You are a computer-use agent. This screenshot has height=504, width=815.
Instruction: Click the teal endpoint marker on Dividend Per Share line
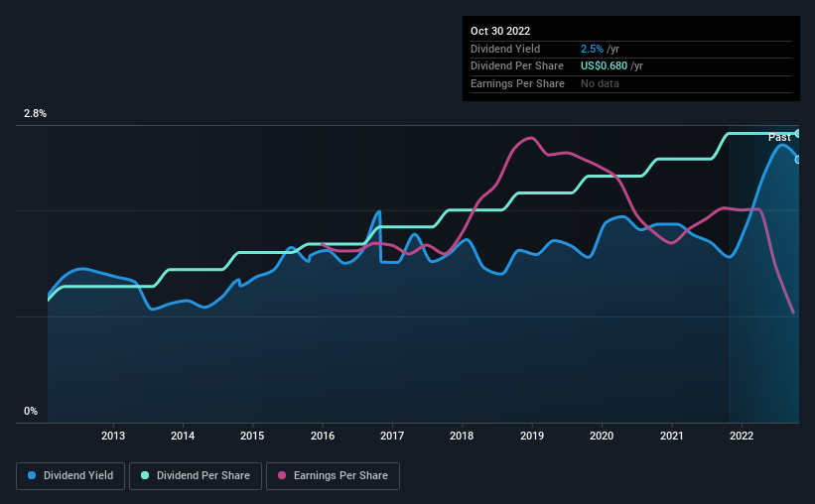[798, 134]
